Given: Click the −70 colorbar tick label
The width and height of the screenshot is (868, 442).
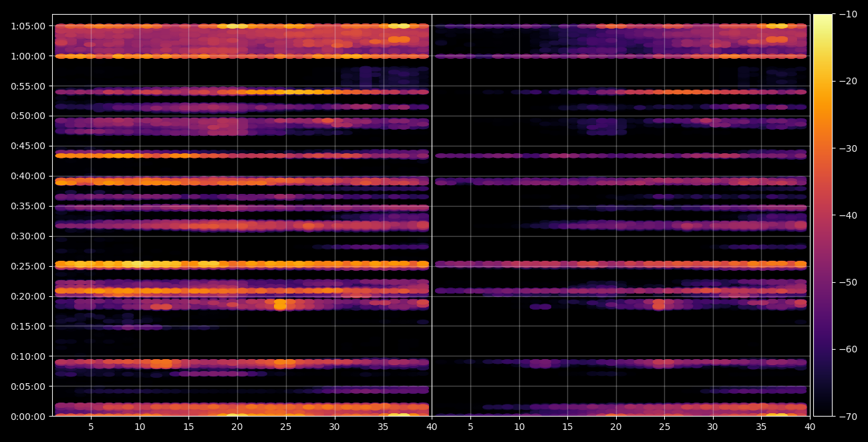Looking at the screenshot, I should click(847, 417).
